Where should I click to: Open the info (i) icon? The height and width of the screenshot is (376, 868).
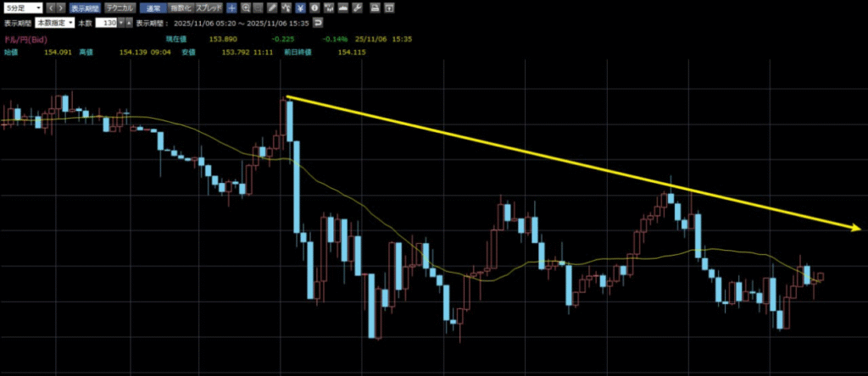pyautogui.click(x=314, y=8)
